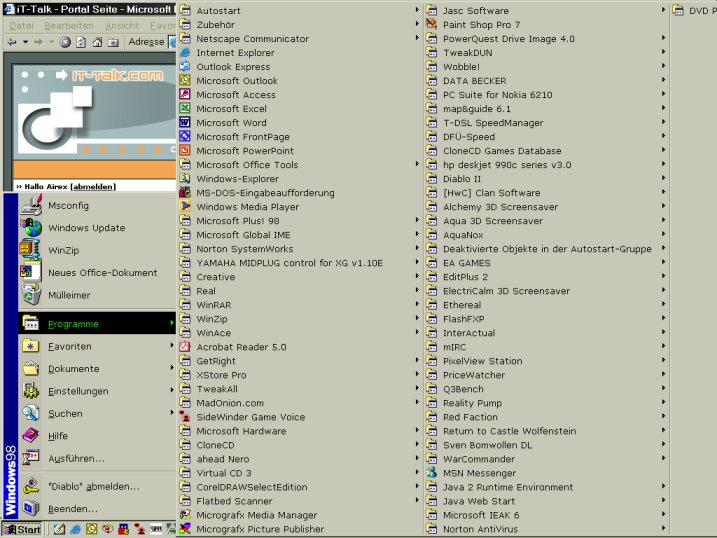The width and height of the screenshot is (717, 538).
Task: Expand Norton SystemWorks submenu
Action: pyautogui.click(x=300, y=249)
